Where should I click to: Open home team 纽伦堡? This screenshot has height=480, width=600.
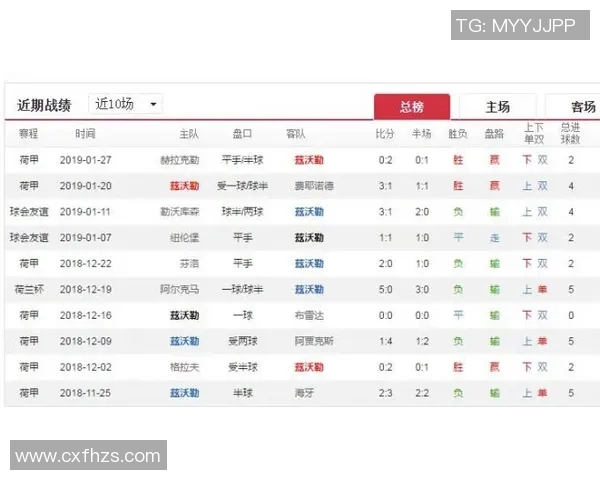184,238
